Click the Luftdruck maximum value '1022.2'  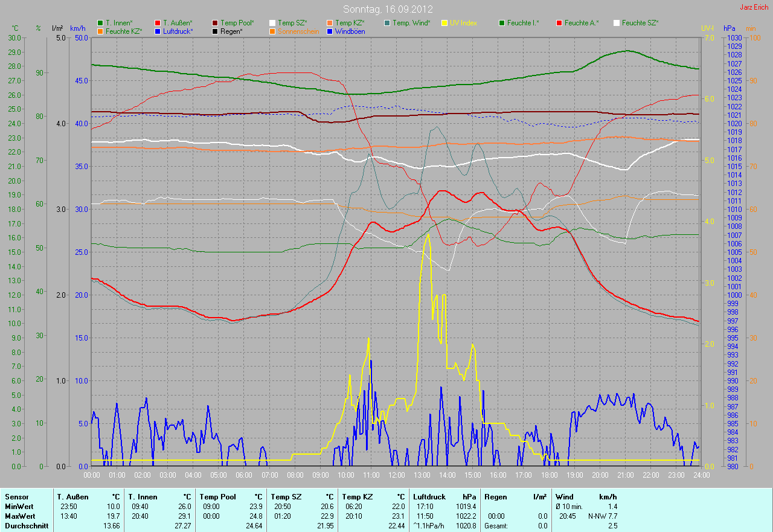point(465,516)
